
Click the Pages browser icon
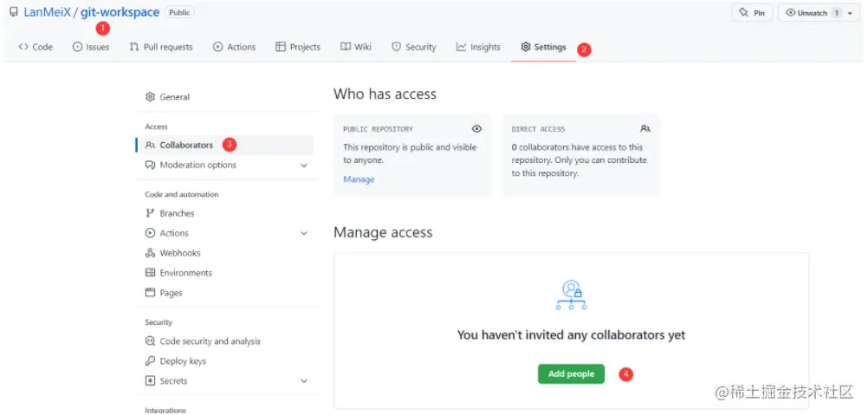pos(150,292)
